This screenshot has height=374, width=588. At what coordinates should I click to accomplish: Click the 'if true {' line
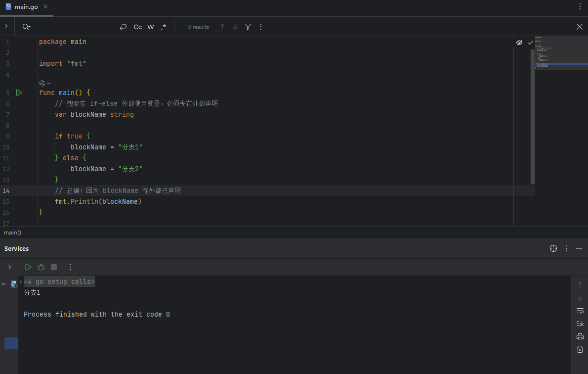(x=72, y=136)
